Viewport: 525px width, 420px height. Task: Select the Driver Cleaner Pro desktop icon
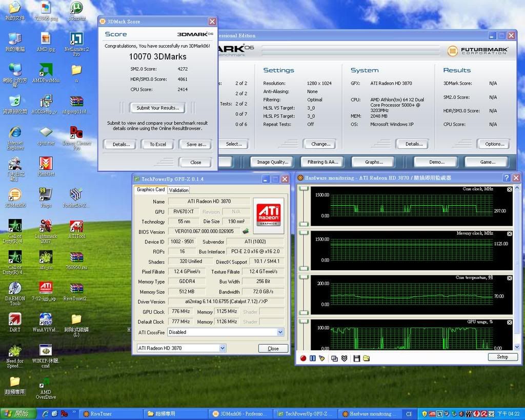77,137
